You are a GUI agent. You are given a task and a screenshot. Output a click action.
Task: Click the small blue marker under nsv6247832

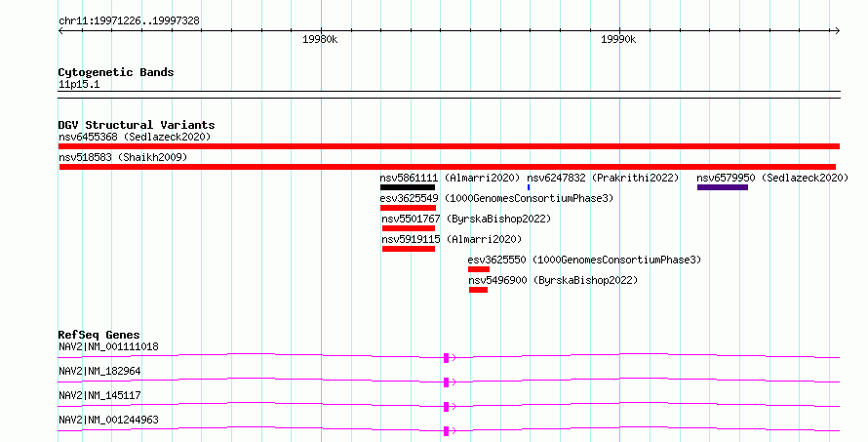tap(529, 187)
